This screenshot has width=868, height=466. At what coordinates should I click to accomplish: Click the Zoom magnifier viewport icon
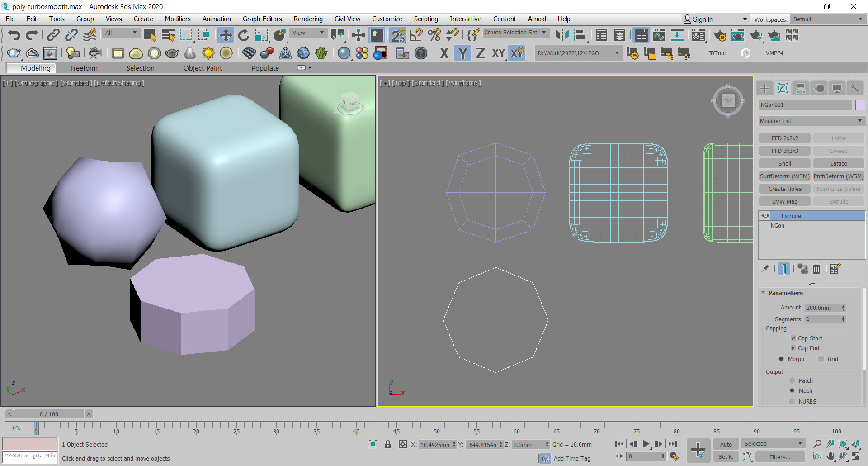817,444
